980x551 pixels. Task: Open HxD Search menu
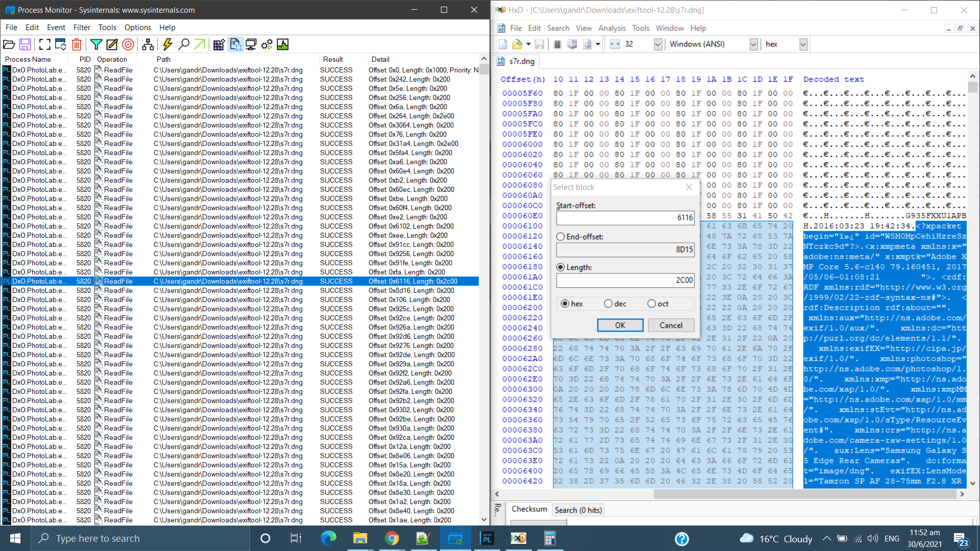tap(558, 28)
